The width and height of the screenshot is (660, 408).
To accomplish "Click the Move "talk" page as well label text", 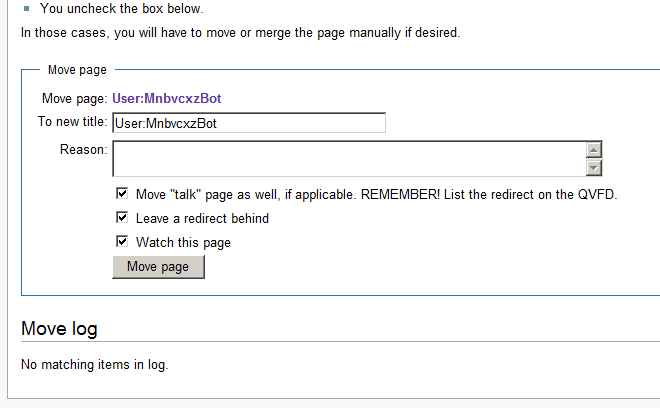I will (376, 194).
